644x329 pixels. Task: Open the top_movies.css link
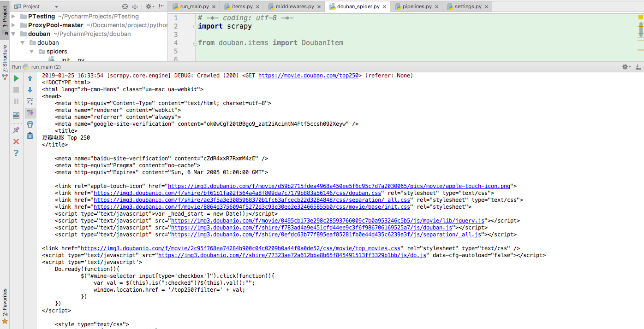tap(241, 248)
